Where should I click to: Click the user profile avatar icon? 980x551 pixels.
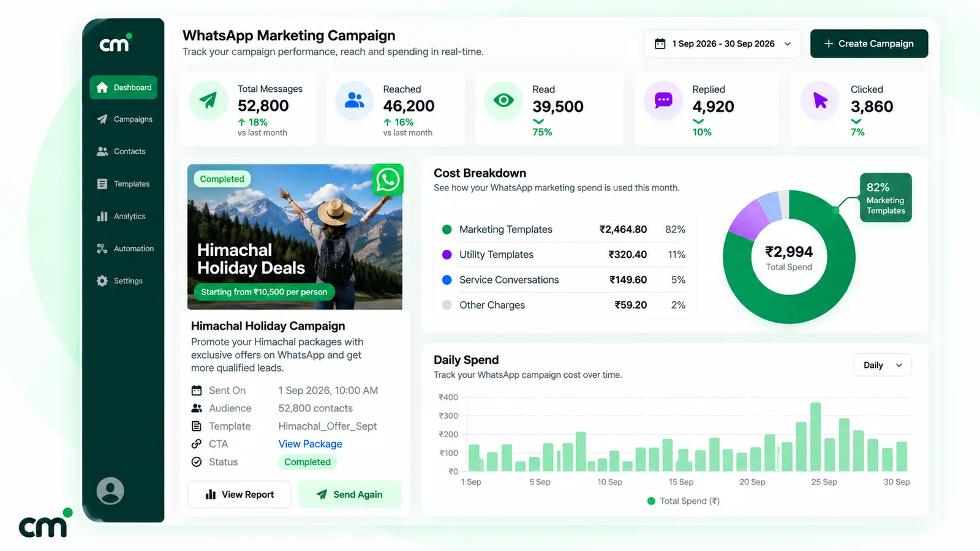(x=110, y=490)
